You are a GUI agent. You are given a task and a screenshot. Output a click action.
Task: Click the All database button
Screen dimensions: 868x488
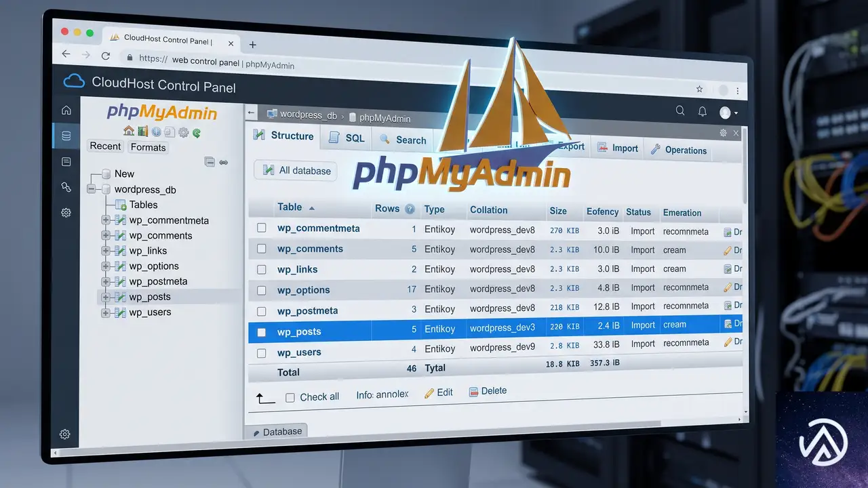click(x=296, y=170)
